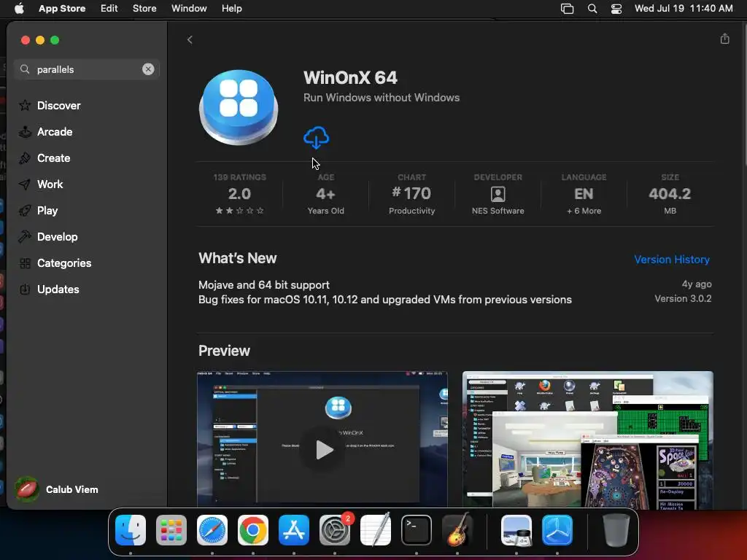Open System Settings from the Dock
Image resolution: width=747 pixels, height=560 pixels.
335,530
